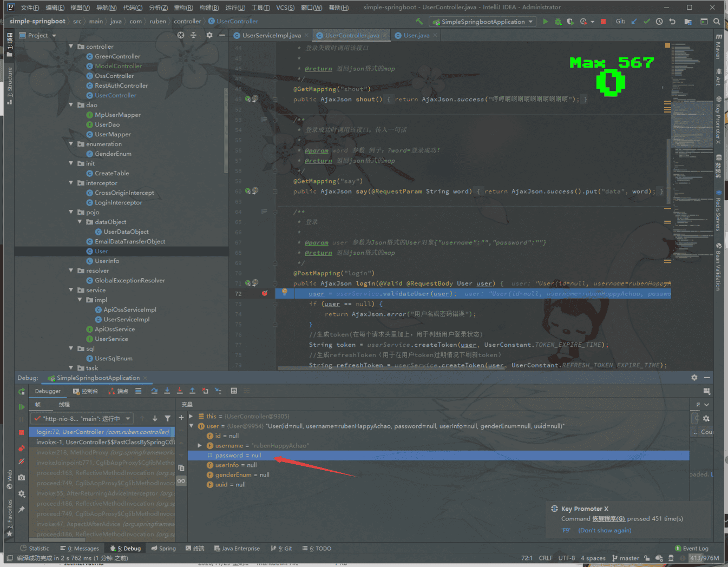Click the View Breakpoints icon
The width and height of the screenshot is (728, 567).
click(x=22, y=448)
